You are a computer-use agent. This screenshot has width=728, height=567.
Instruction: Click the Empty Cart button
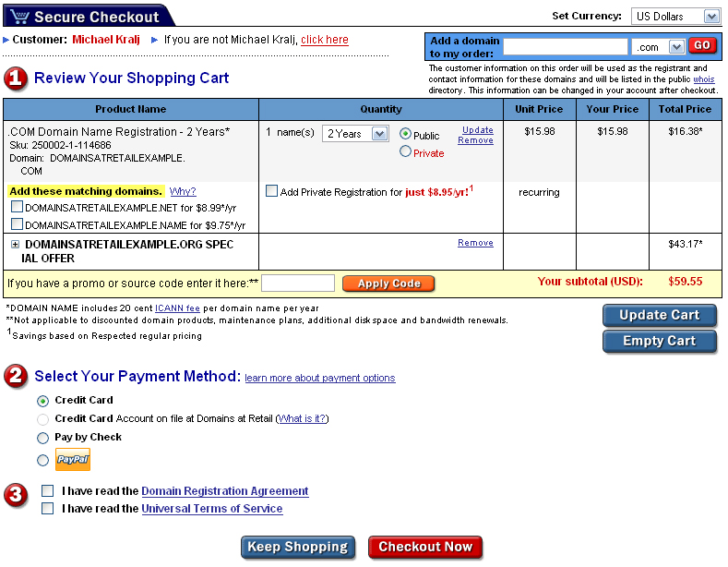[660, 341]
